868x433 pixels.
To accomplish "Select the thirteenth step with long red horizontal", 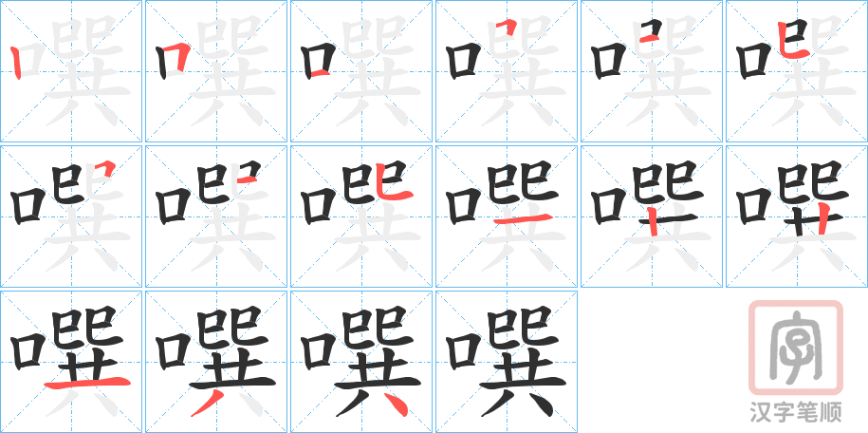I will 71,362.
